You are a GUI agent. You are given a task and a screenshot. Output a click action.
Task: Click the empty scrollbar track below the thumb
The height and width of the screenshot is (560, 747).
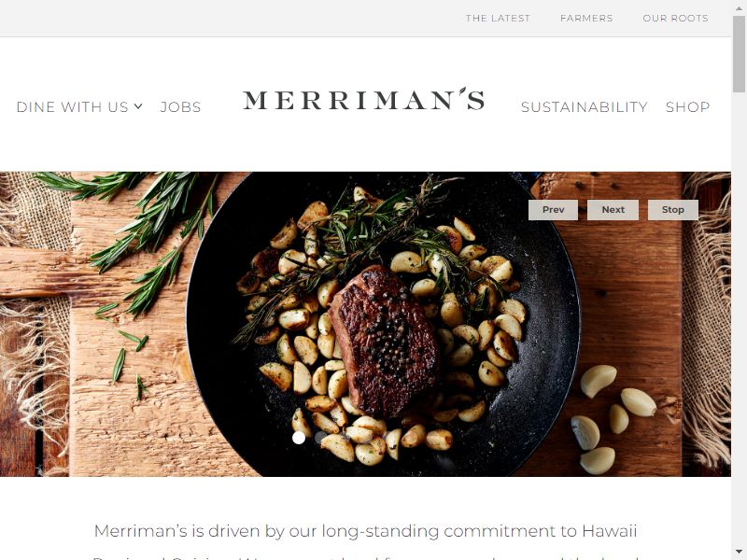point(740,319)
